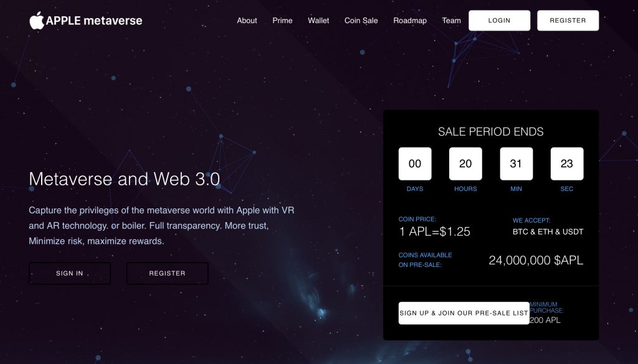Viewport: 638px width, 364px height.
Task: View the Roadmap section
Action: pyautogui.click(x=410, y=21)
